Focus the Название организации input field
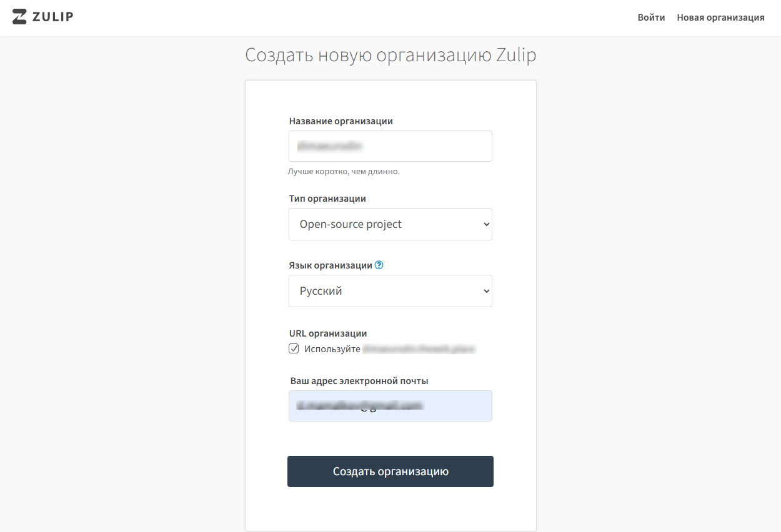Viewport: 781px width, 532px height. pyautogui.click(x=390, y=146)
